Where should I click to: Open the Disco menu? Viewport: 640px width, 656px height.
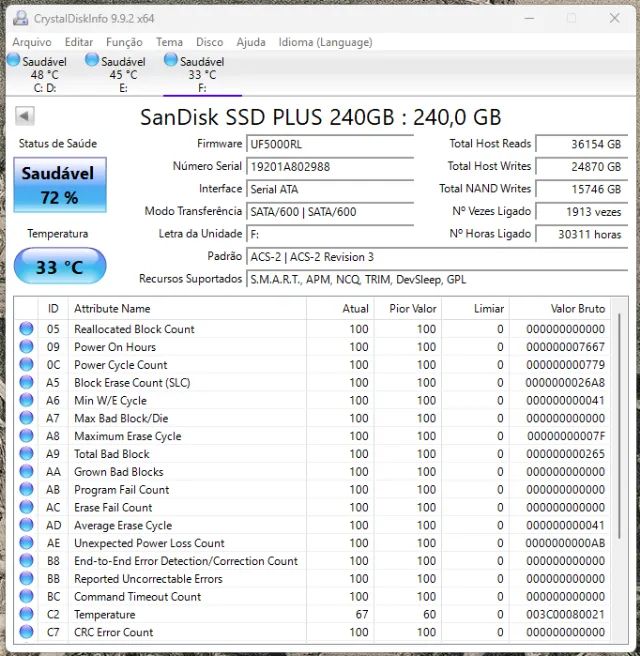(x=210, y=42)
